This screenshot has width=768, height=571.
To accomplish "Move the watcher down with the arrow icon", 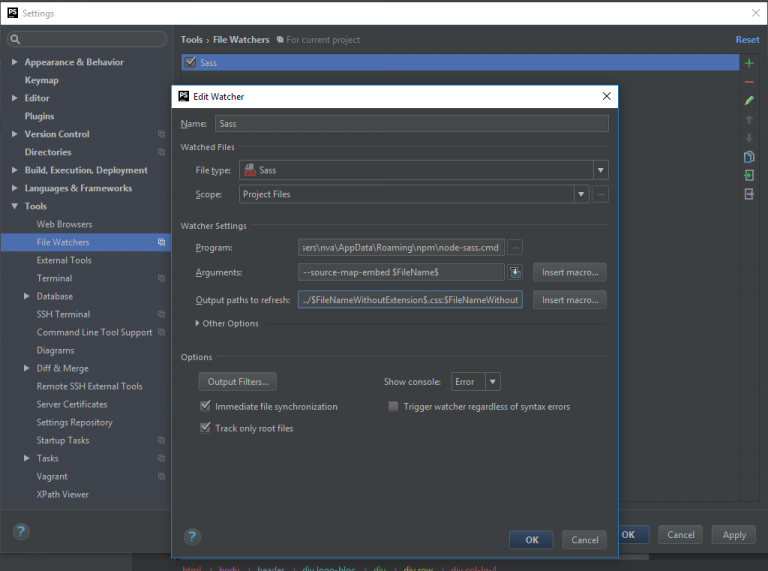I will (x=749, y=138).
